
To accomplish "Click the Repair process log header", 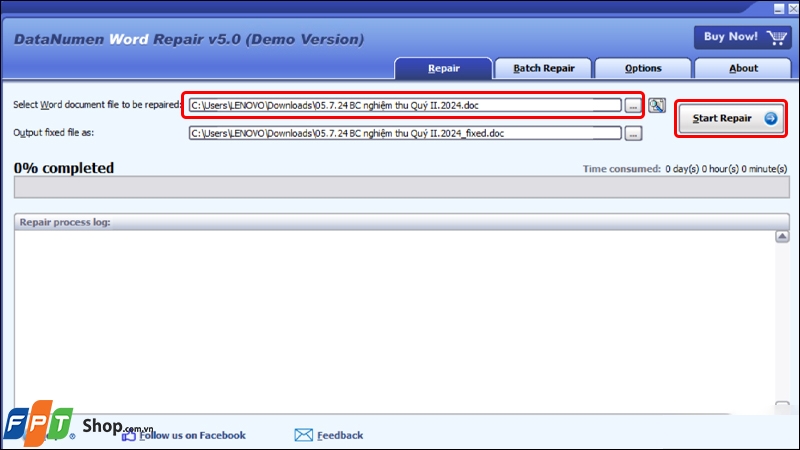I will 402,222.
